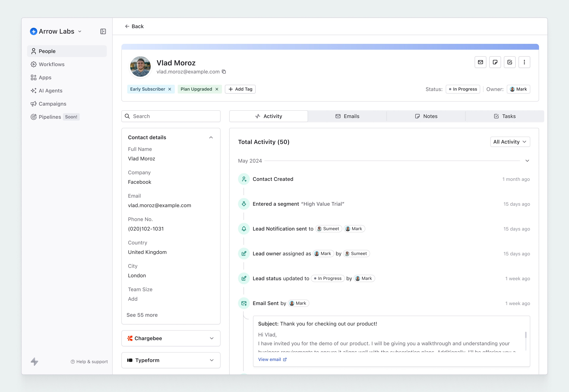Open Apps from the sidebar

click(x=67, y=77)
